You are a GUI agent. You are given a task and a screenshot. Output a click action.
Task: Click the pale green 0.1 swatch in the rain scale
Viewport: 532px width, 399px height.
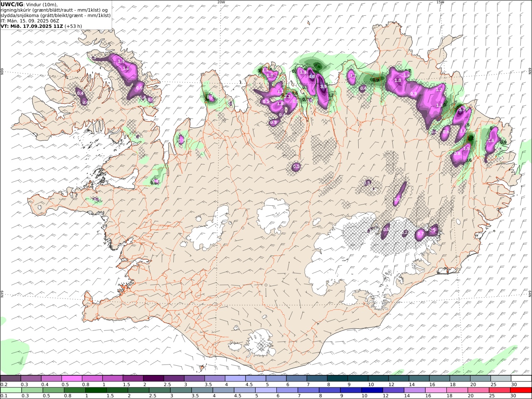[x=11, y=390]
